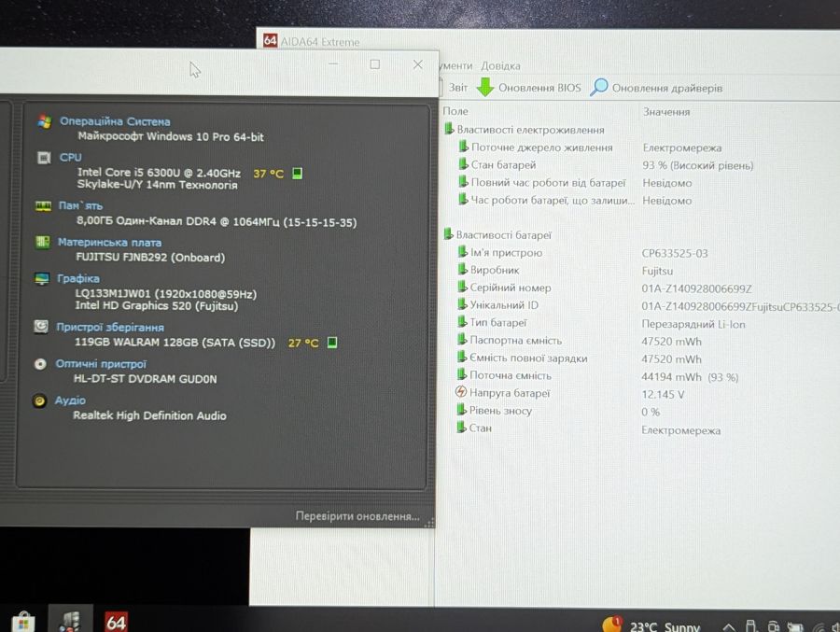This screenshot has height=632, width=840.
Task: Click the 93 % (Високий рівень) value
Action: (x=698, y=165)
